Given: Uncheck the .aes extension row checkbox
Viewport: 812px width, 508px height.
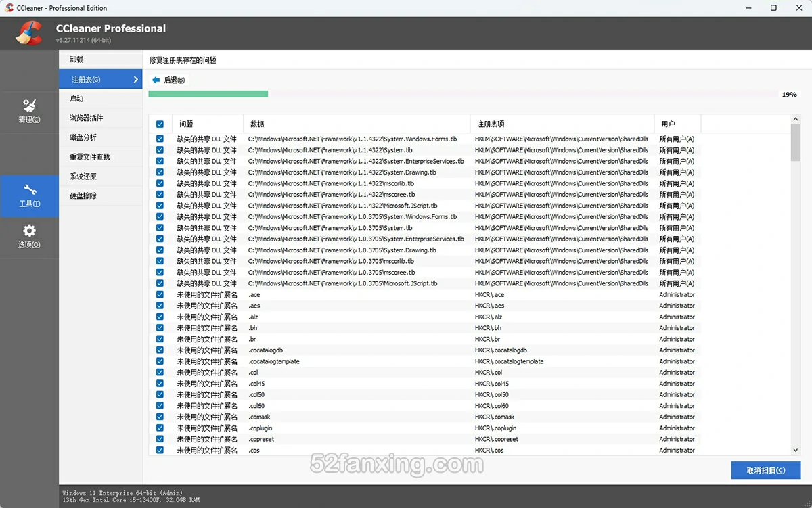Looking at the screenshot, I should point(160,306).
